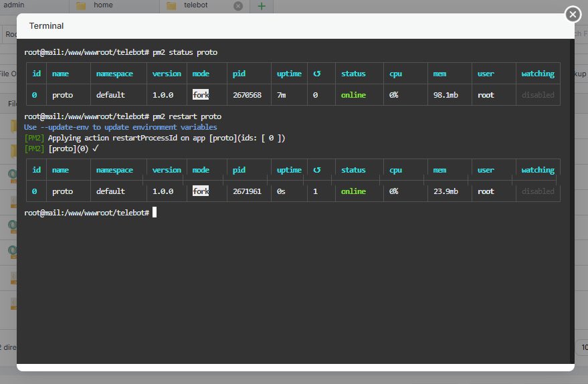
Task: Click pid value 2670568
Action: tap(247, 95)
